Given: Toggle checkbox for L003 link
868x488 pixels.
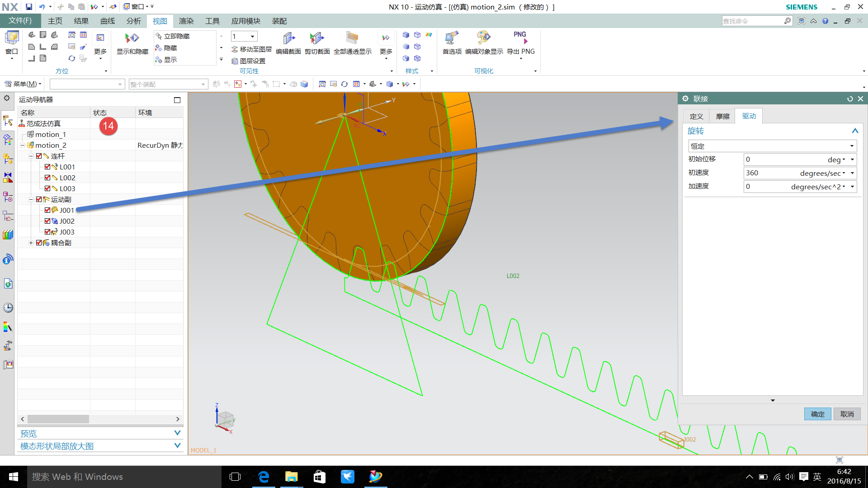Looking at the screenshot, I should click(47, 188).
